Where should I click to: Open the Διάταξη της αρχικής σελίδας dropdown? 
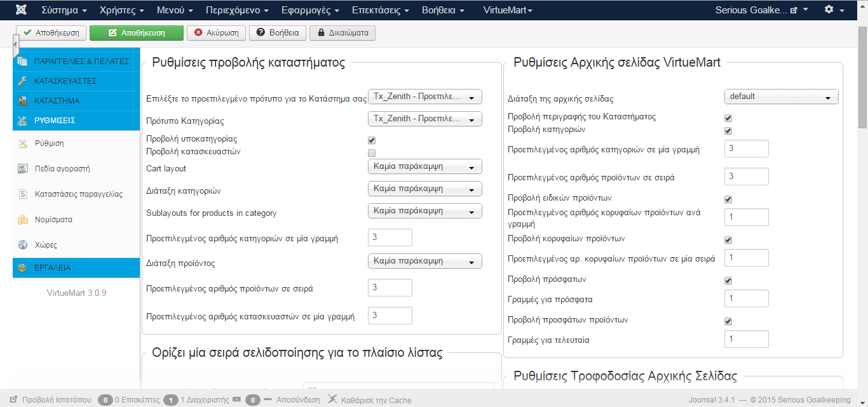coord(782,97)
